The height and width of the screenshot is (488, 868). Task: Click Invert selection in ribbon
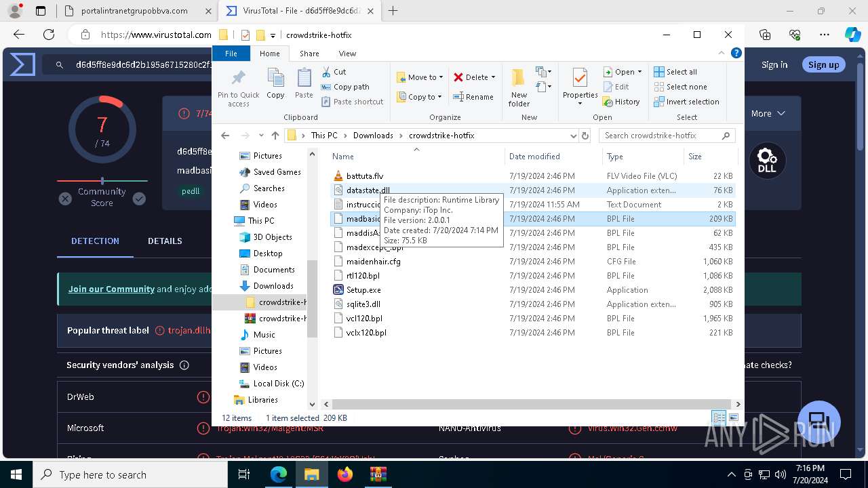point(686,102)
